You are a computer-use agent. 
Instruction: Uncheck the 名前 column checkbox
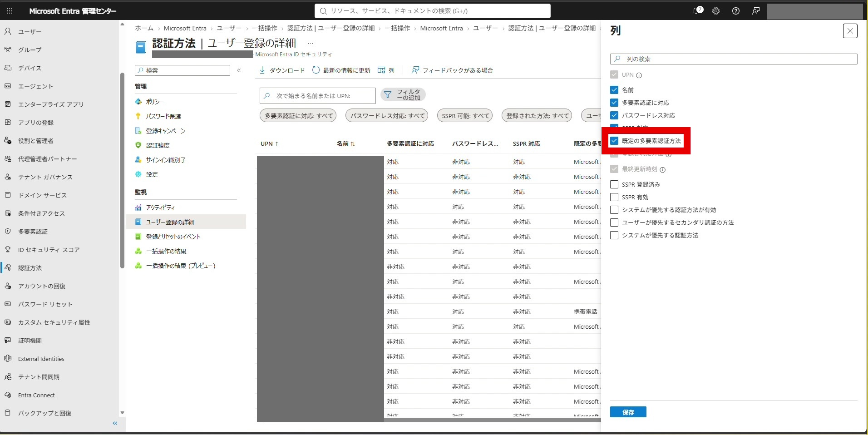[614, 90]
